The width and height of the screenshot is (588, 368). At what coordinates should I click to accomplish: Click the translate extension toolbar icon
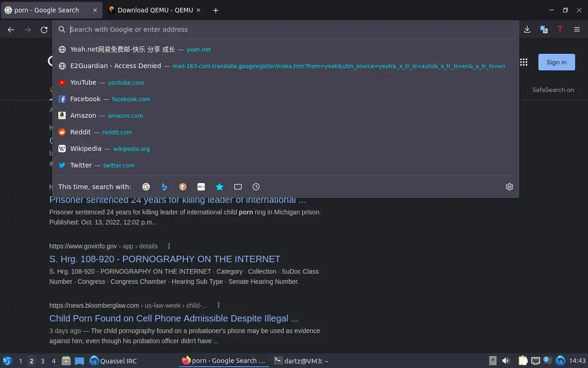(544, 29)
